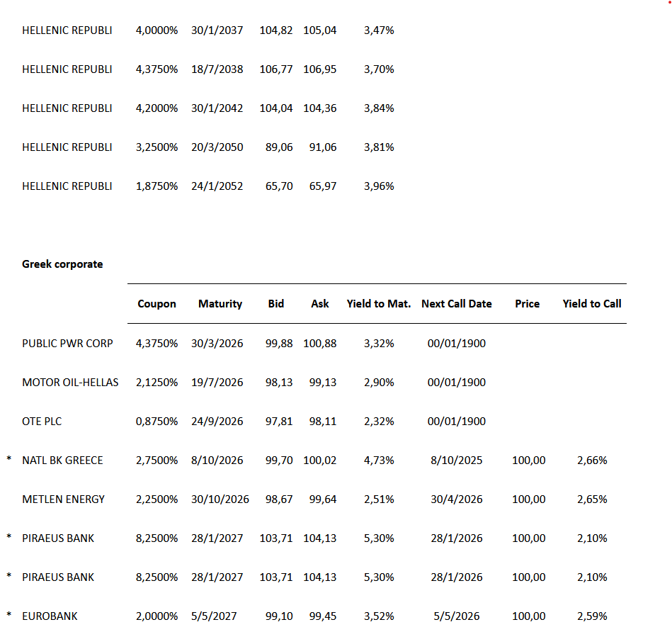672x627 pixels.
Task: Click the METLEN ENERGY issuer name
Action: tap(63, 499)
